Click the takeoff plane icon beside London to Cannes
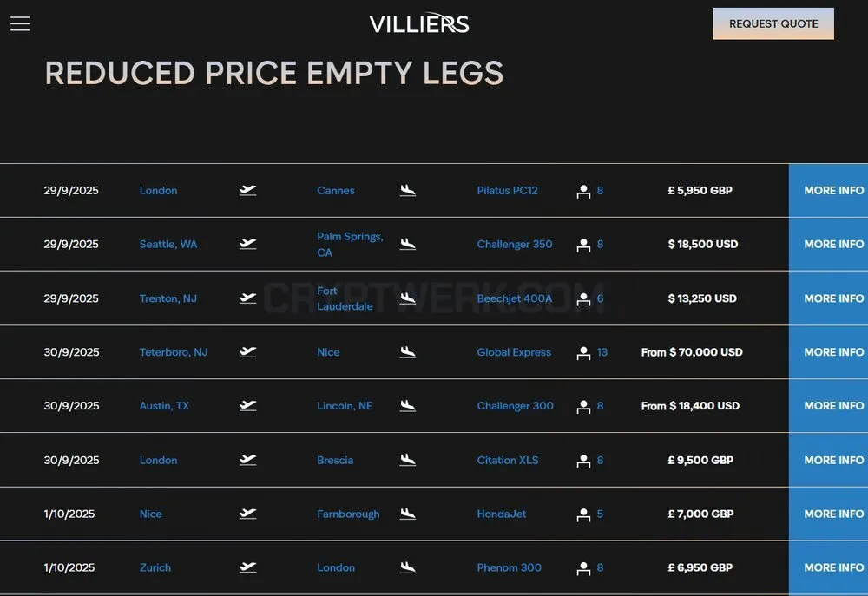The height and width of the screenshot is (596, 868). [x=247, y=190]
